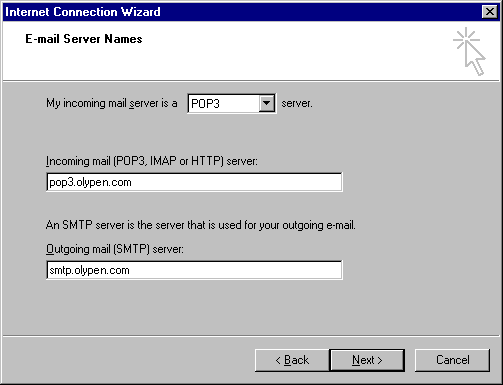Image resolution: width=503 pixels, height=385 pixels.
Task: Click the incoming mail server field pop3.olypen.com
Action: click(194, 182)
